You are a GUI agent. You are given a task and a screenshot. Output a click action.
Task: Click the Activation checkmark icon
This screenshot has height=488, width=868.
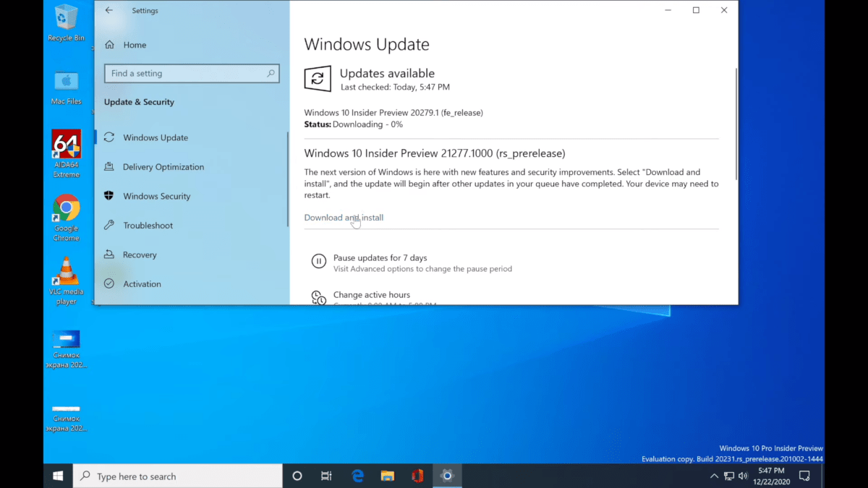109,284
